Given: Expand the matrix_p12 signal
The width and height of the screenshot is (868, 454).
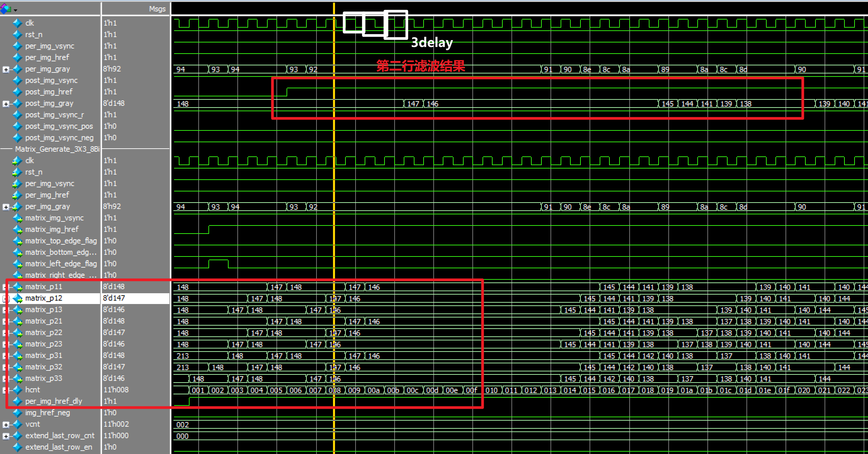Looking at the screenshot, I should pyautogui.click(x=5, y=299).
